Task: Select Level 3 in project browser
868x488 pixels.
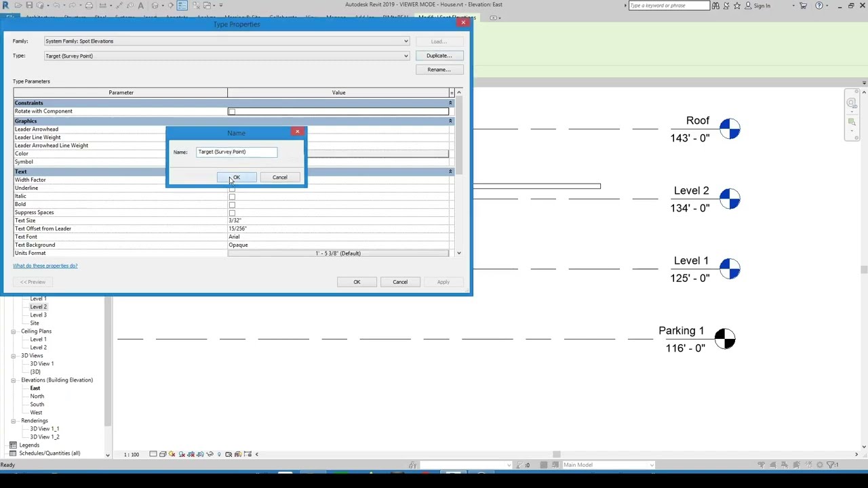Action: pyautogui.click(x=38, y=315)
